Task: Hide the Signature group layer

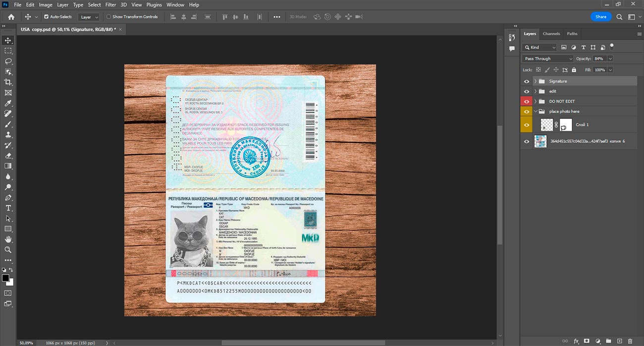Action: point(527,81)
